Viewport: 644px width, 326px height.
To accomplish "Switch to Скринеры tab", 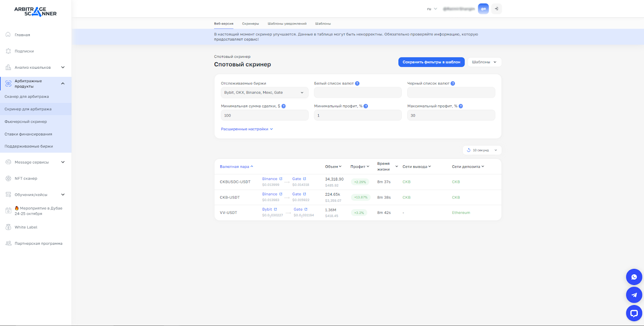I will coord(250,24).
